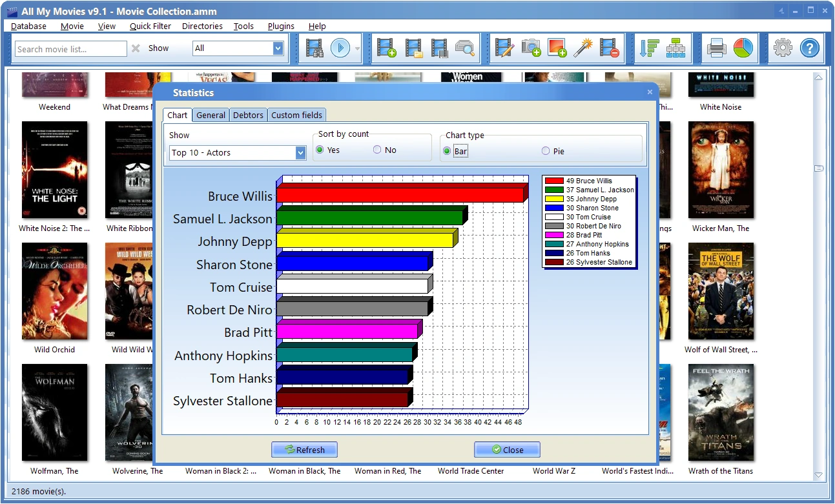Open the Directories menu
The image size is (835, 504).
(202, 26)
